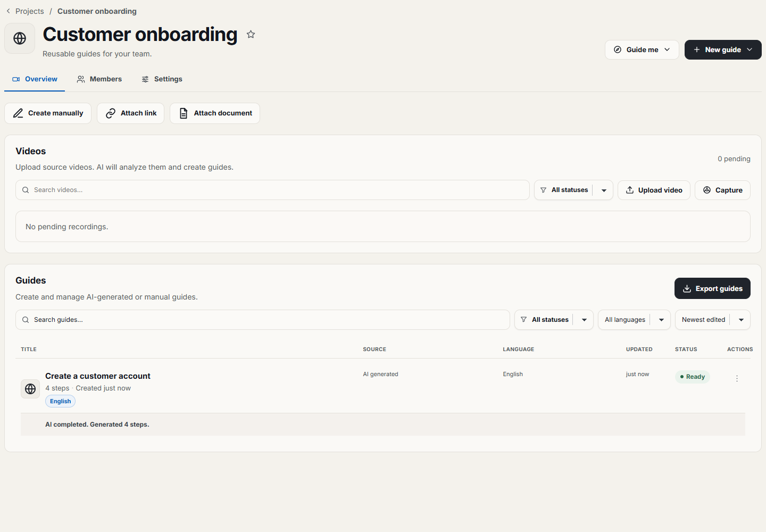This screenshot has width=766, height=532.
Task: Click the Attach document button
Action: point(215,113)
